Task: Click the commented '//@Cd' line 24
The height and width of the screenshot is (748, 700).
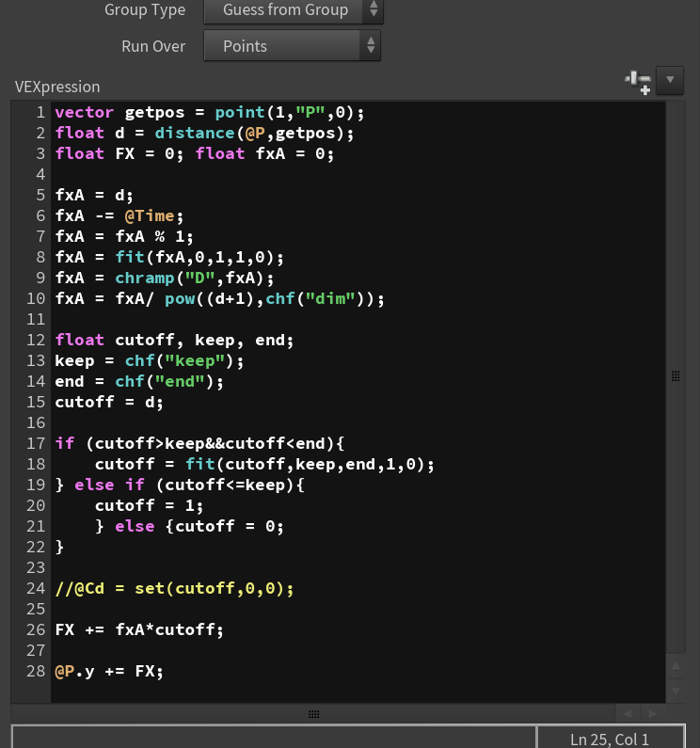Action: click(x=175, y=589)
